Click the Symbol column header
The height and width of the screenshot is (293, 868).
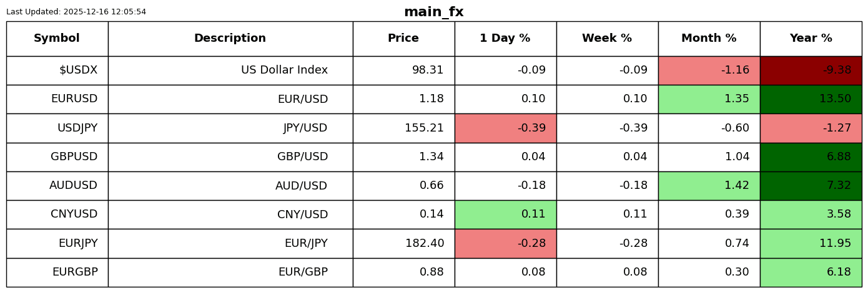57,39
